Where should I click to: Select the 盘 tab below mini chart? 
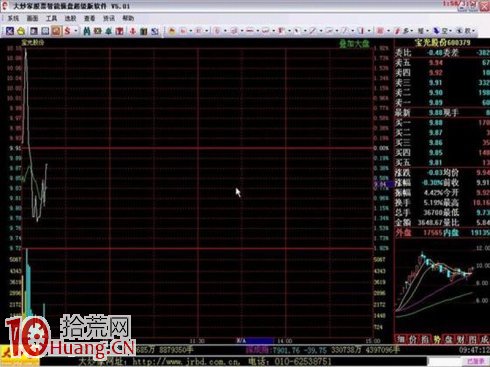click(x=449, y=340)
